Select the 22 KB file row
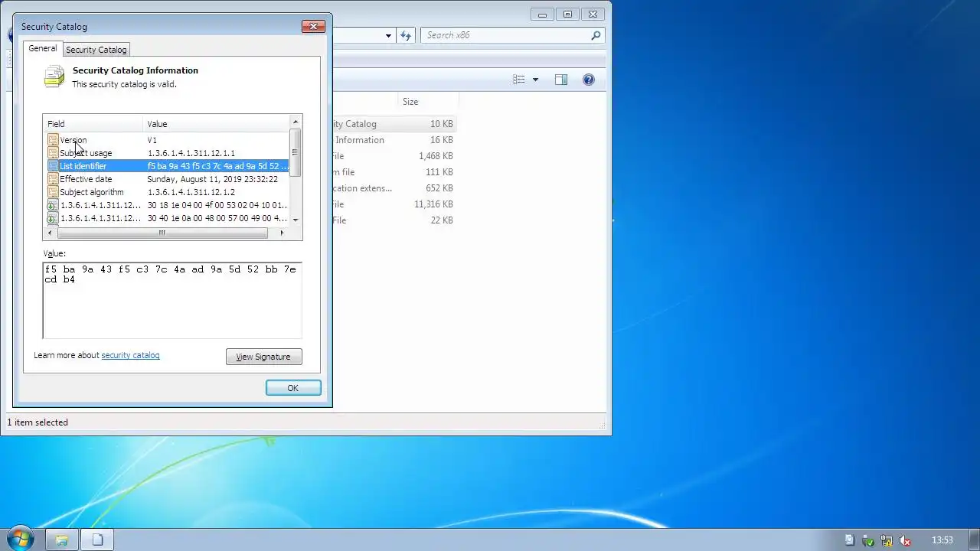Screen dimensions: 980x551 pos(394,220)
